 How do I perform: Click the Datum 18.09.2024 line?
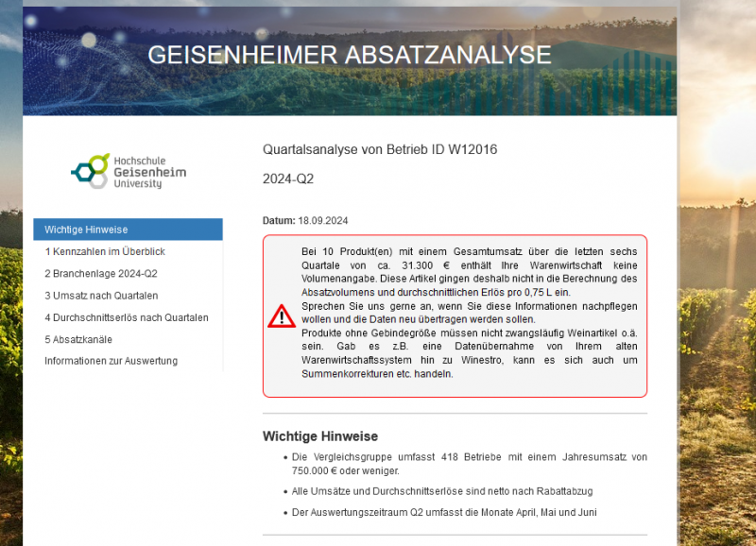[x=305, y=220]
